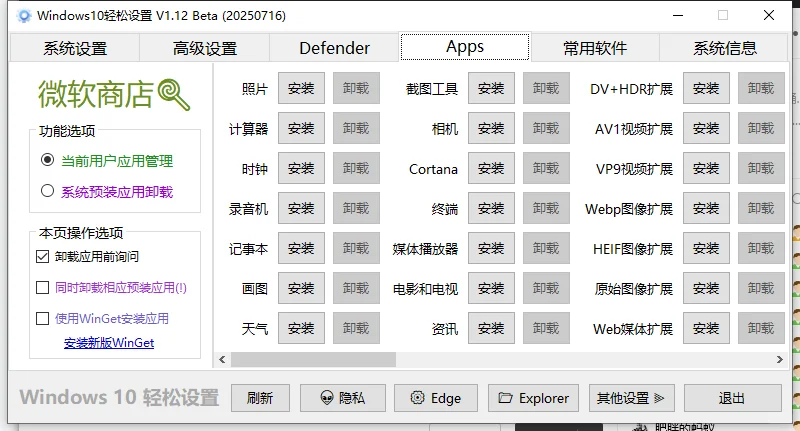Install the 媒体播放器 app
Screen dimensions: 800x431
[x=491, y=248]
